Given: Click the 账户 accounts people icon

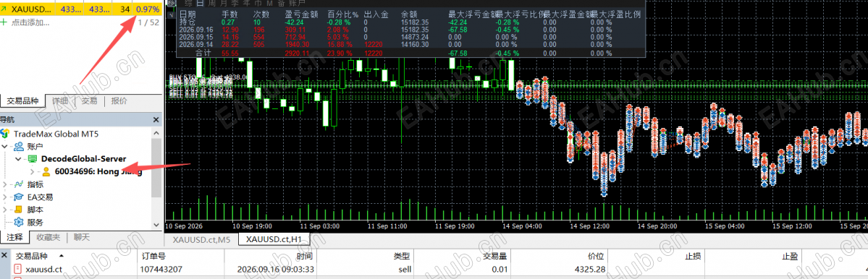Looking at the screenshot, I should click(x=18, y=147).
